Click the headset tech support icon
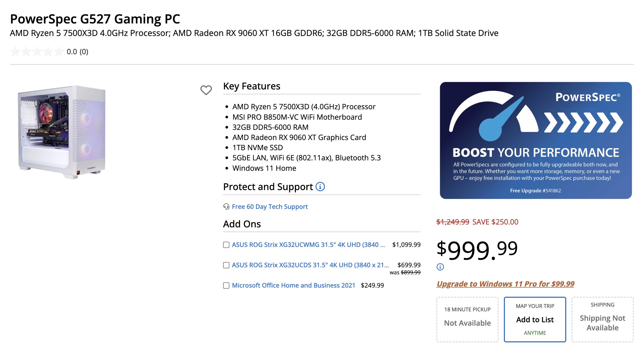This screenshot has height=352, width=644. [226, 207]
